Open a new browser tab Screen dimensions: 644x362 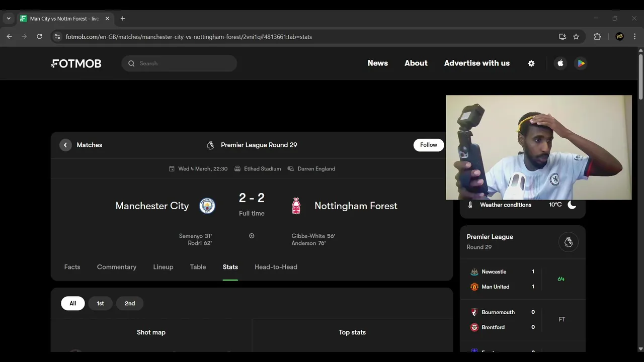click(x=123, y=19)
